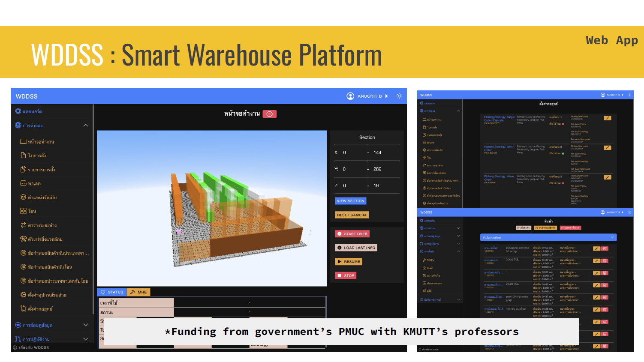The width and height of the screenshot is (644, 362).
Task: Select the โซน zone grid icon
Action: tap(23, 211)
